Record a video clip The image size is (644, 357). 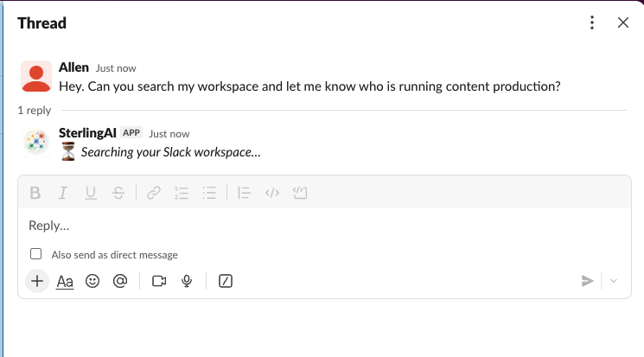point(159,281)
